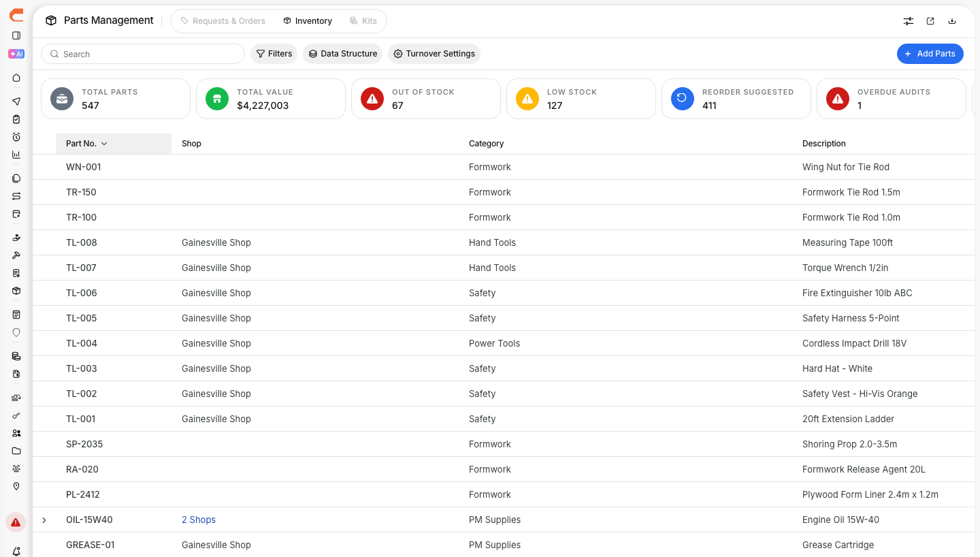Open the shield sidebar icon
Viewport: 980px width, 557px height.
tap(16, 332)
